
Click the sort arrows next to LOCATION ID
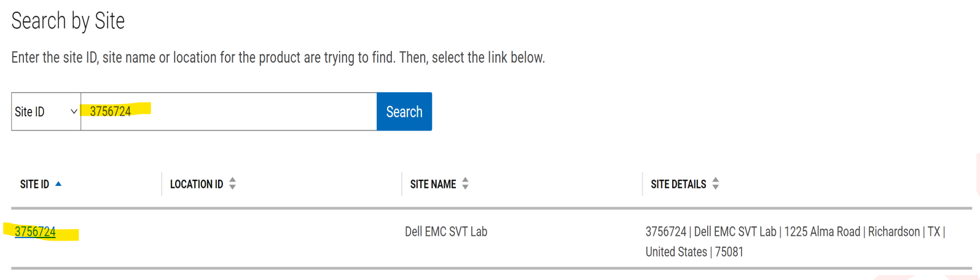coord(232,184)
